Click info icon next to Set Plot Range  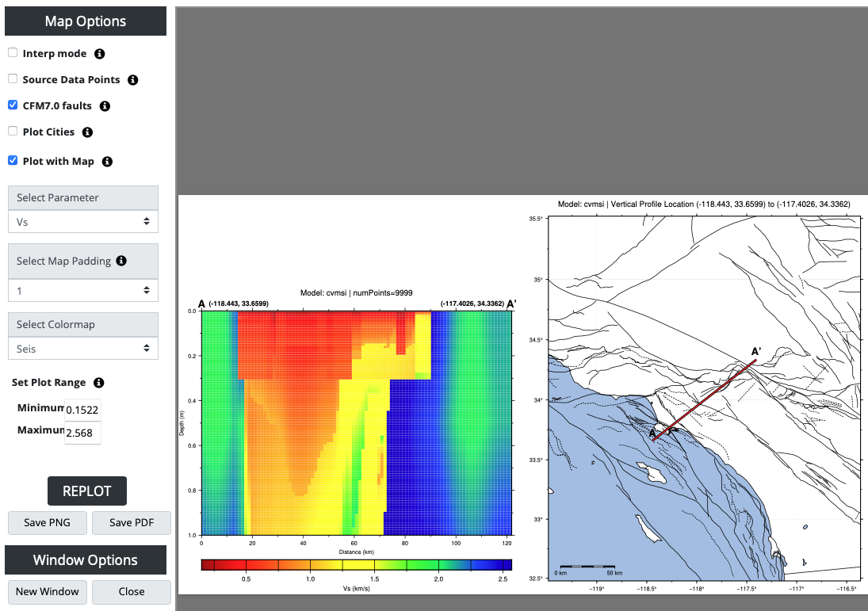[99, 383]
